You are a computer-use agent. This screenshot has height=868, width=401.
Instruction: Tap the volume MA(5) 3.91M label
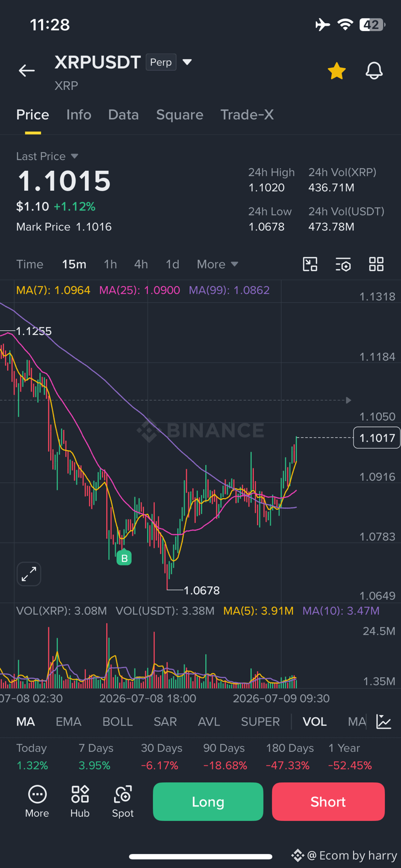click(x=258, y=611)
